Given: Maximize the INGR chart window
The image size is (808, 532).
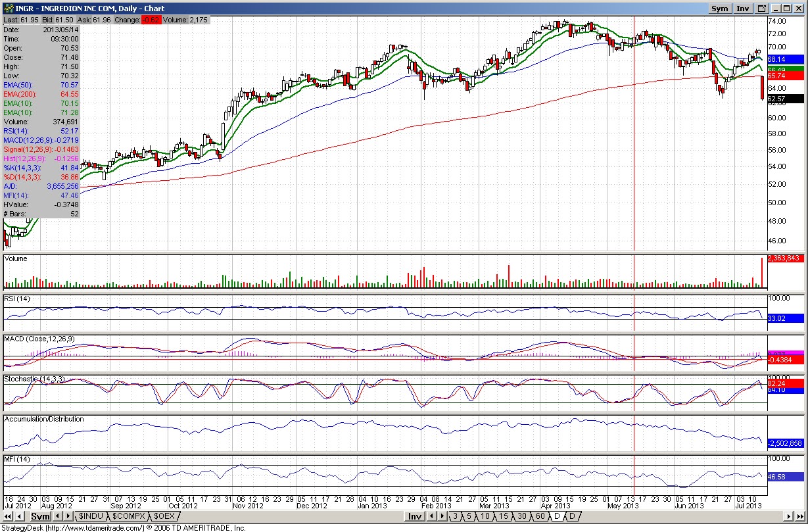Looking at the screenshot, I should pyautogui.click(x=788, y=9).
